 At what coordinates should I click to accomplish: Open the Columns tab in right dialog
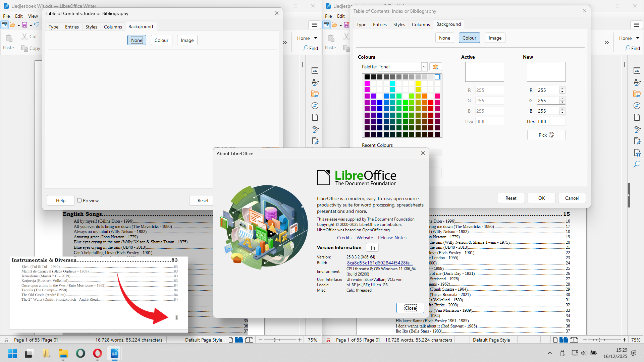pyautogui.click(x=421, y=24)
